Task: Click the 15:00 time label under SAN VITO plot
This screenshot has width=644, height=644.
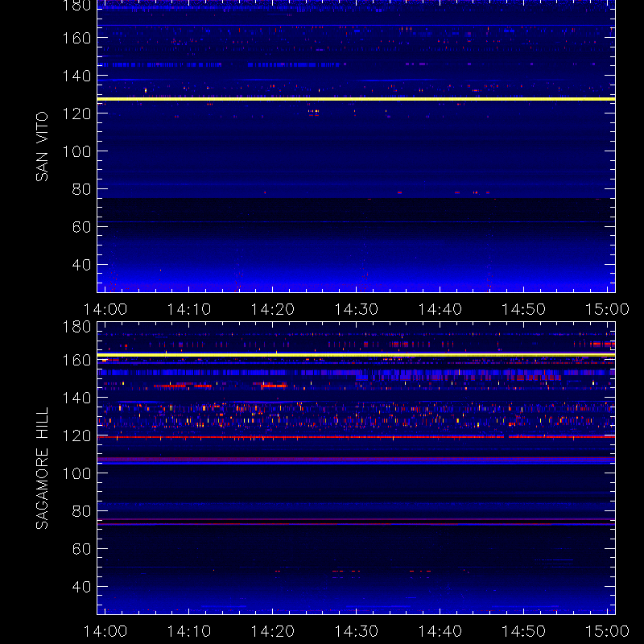Action: pos(607,309)
